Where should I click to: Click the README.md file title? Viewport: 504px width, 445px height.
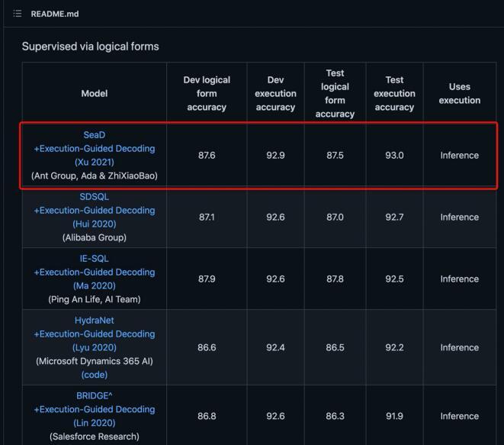pyautogui.click(x=54, y=14)
